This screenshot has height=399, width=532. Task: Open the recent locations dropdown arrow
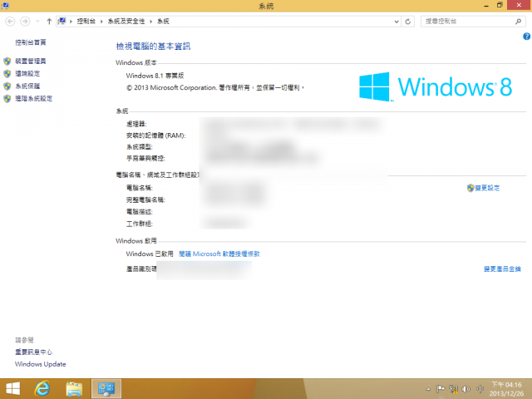coord(37,22)
